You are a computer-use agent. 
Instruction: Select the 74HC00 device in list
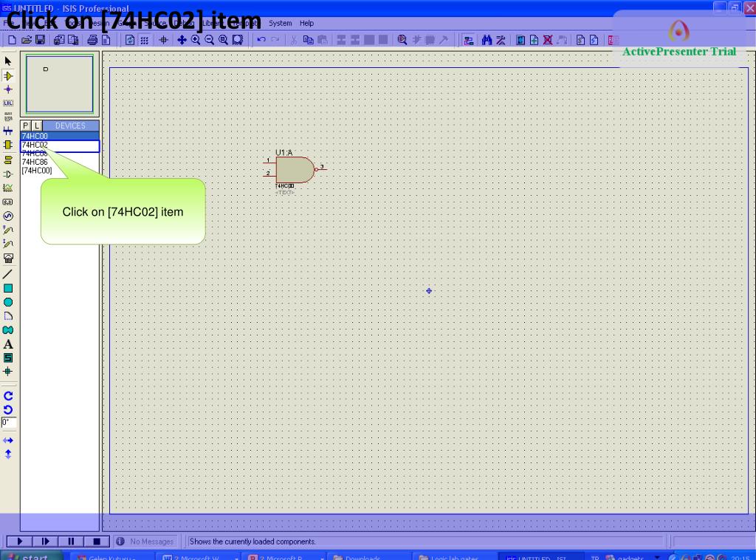coord(60,136)
